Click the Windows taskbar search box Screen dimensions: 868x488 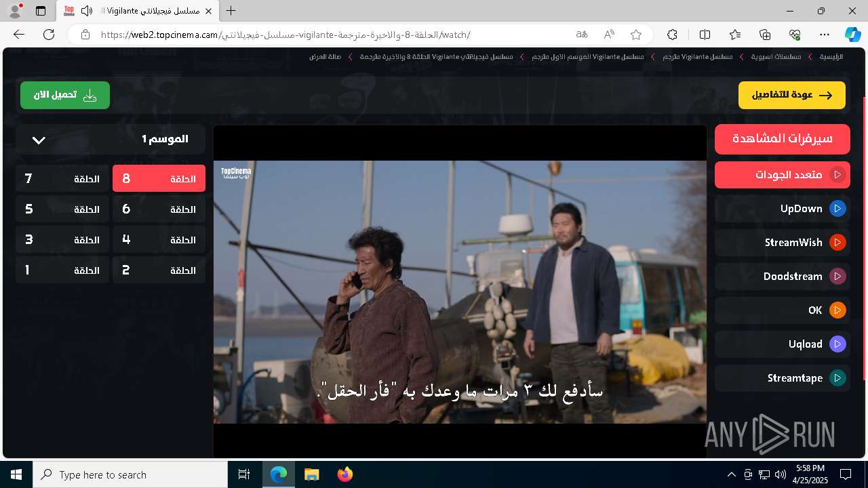pos(130,474)
